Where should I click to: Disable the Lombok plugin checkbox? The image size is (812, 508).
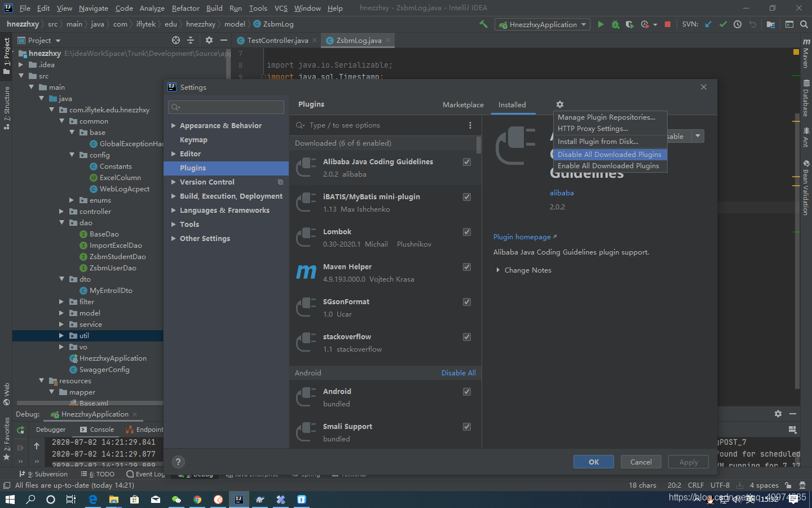pos(467,232)
